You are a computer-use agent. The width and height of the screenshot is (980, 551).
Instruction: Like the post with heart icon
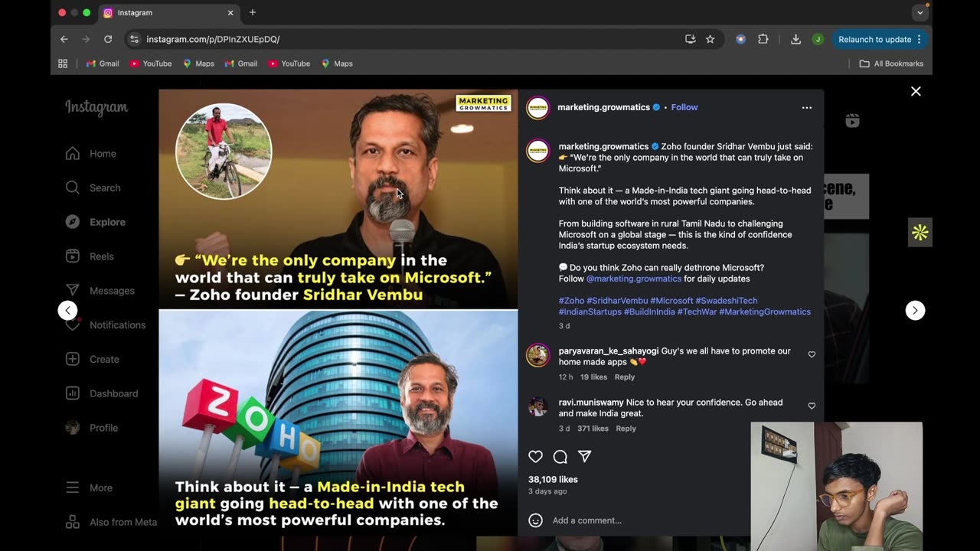click(536, 457)
